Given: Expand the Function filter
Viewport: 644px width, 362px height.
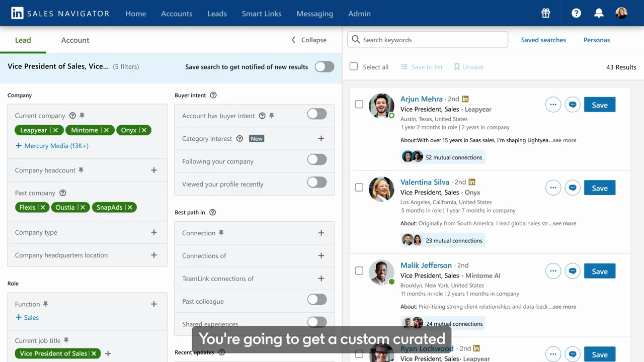Looking at the screenshot, I should [x=154, y=304].
